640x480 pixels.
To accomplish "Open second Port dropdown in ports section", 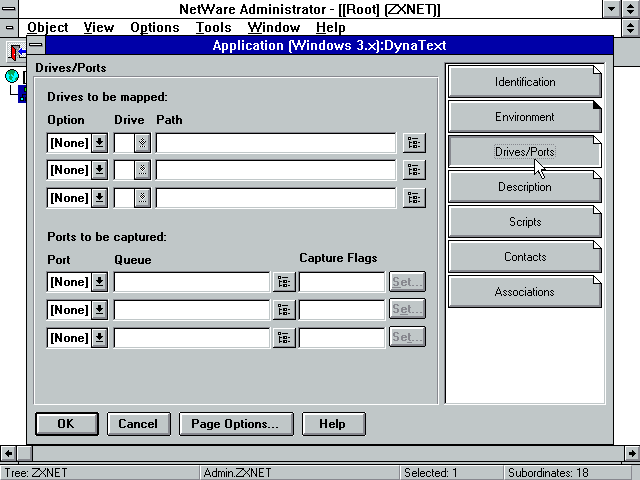I will pos(99,310).
